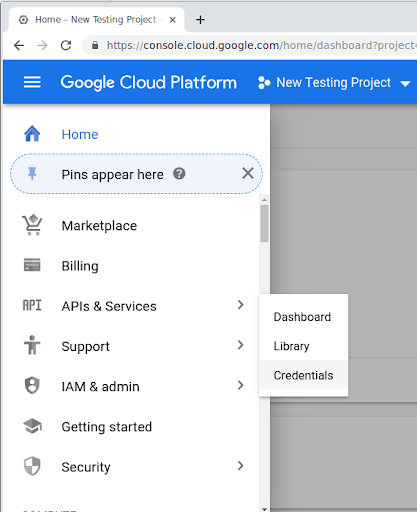Reload the page with the refresh button
This screenshot has width=417, height=512.
click(66, 45)
